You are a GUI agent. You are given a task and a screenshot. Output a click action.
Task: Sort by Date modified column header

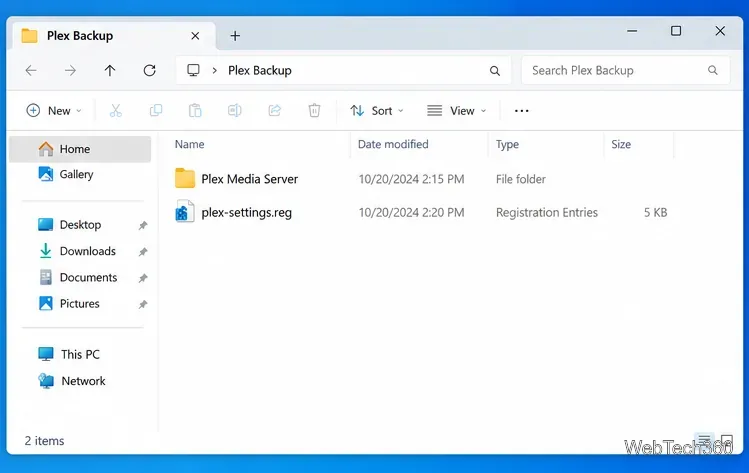point(393,144)
